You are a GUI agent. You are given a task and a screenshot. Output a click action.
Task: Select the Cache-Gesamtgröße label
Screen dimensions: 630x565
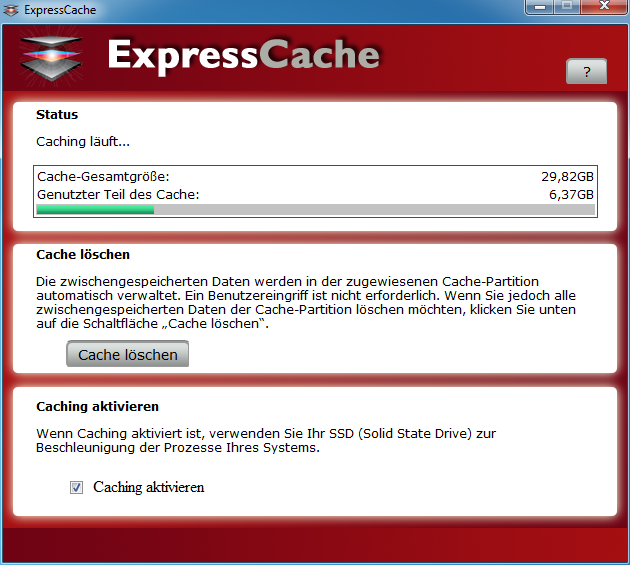click(96, 177)
